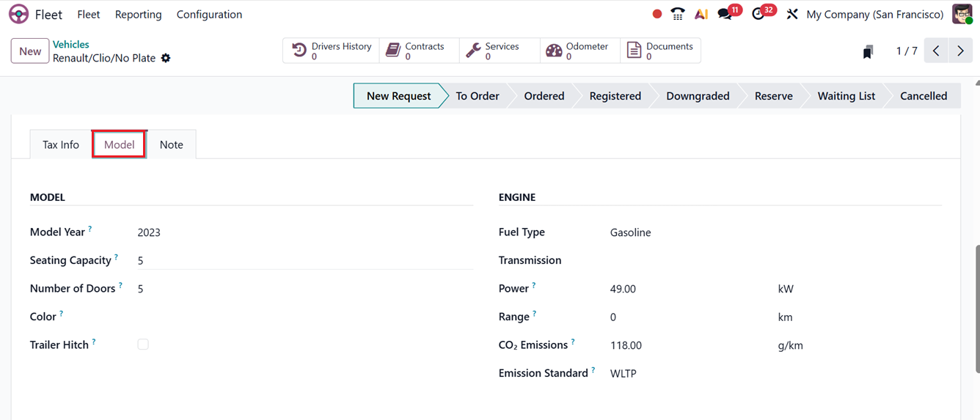980x420 pixels.
Task: Click the debug tools wrench icon
Action: click(792, 15)
